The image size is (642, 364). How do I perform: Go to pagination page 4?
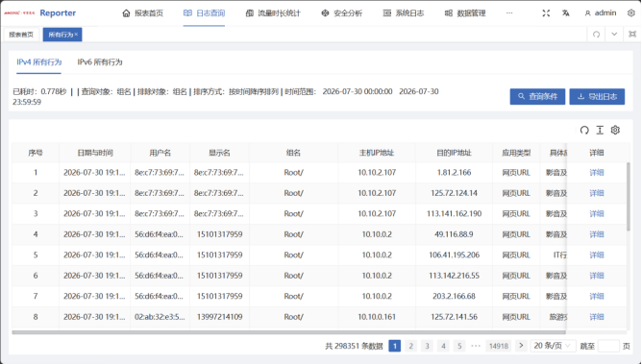(x=443, y=346)
